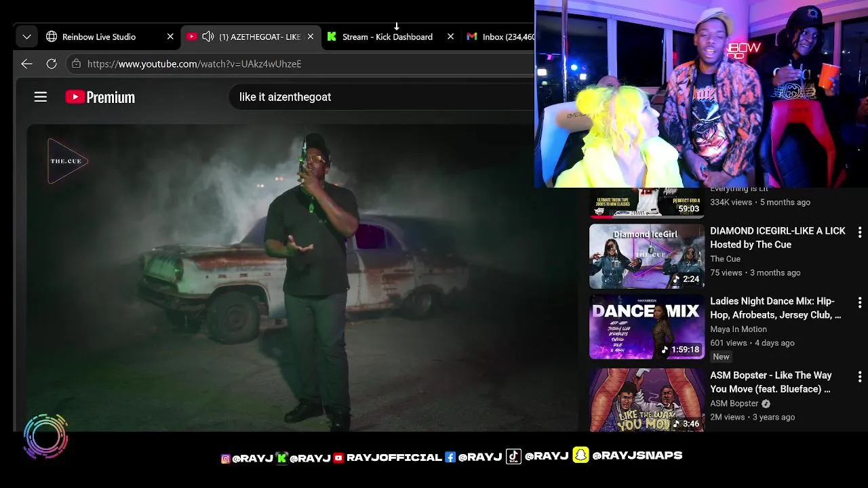Open The Cue channel name link
Image resolution: width=868 pixels, height=488 pixels.
click(x=725, y=259)
